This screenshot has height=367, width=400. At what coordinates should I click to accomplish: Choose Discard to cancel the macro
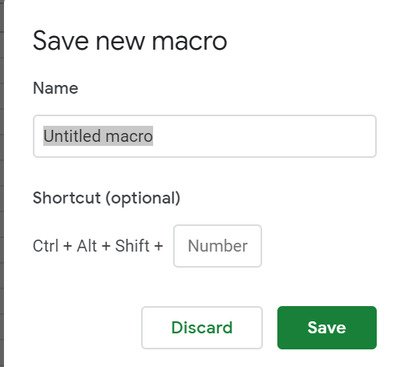(x=202, y=327)
